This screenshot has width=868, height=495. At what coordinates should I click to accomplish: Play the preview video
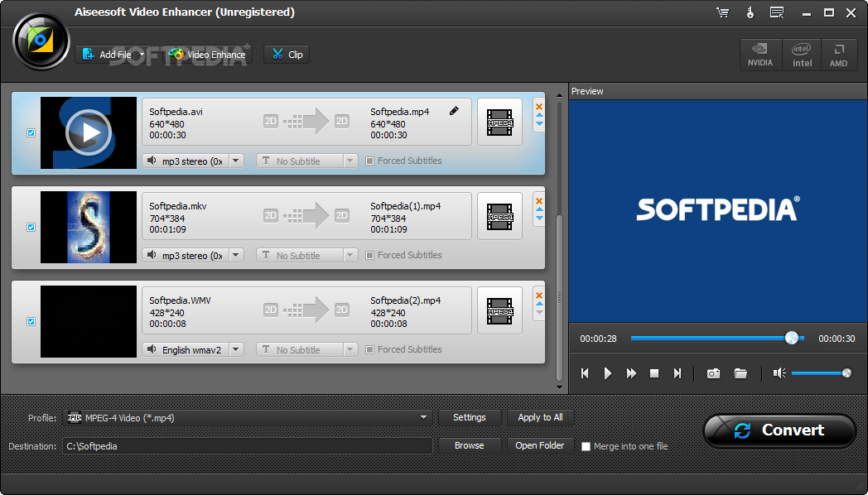(x=608, y=373)
